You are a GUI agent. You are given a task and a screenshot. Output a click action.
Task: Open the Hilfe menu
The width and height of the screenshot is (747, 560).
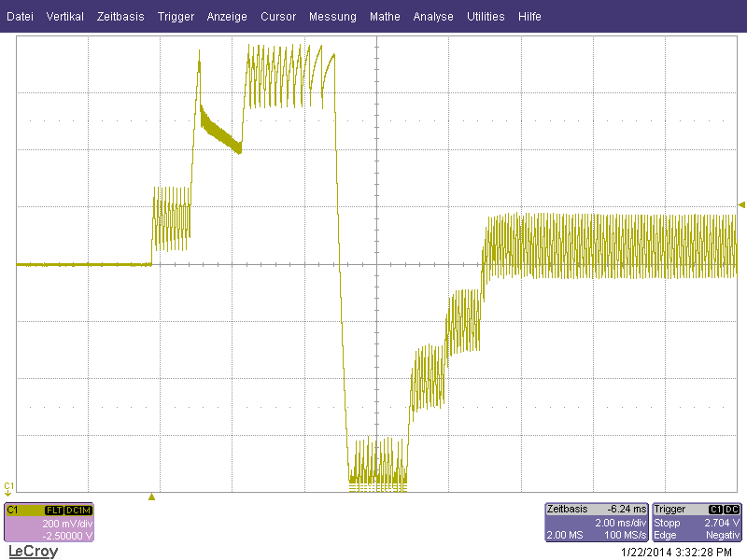(x=529, y=17)
